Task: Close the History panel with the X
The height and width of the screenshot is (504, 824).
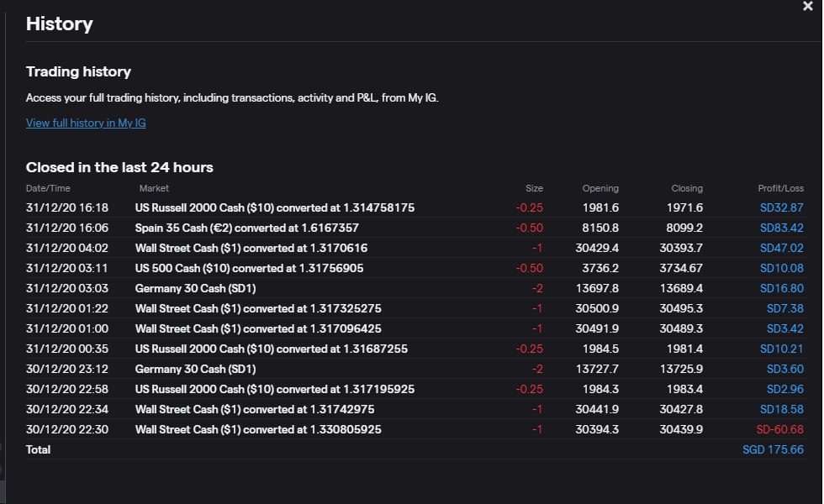Action: pos(808,7)
